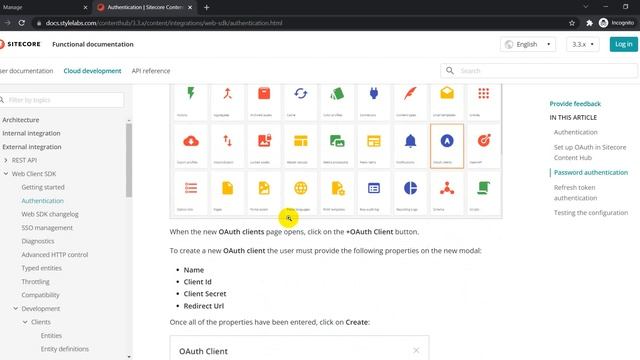This screenshot has height=360, width=640.
Task: Open a new browser tab
Action: (x=207, y=7)
